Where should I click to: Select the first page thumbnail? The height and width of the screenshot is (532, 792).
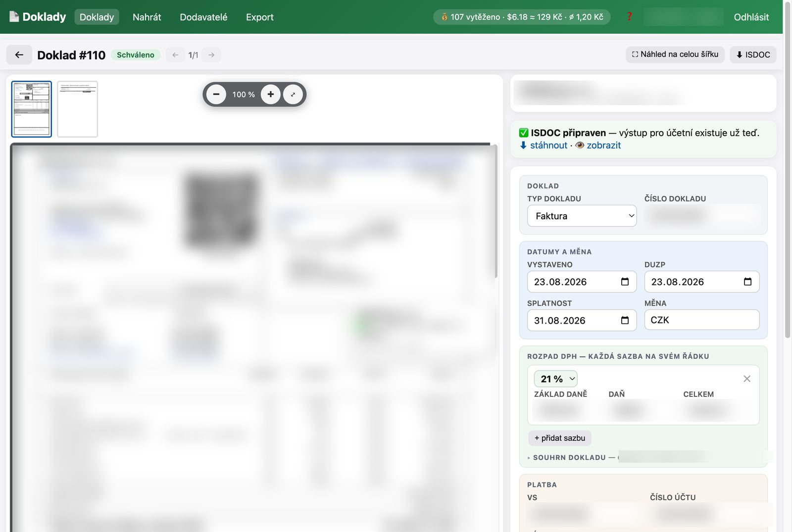[32, 109]
